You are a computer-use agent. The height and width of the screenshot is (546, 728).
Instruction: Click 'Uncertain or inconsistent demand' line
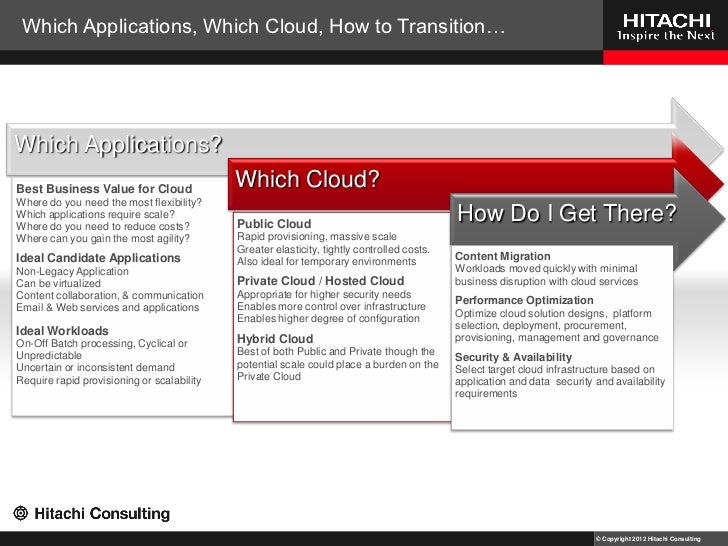pos(95,367)
